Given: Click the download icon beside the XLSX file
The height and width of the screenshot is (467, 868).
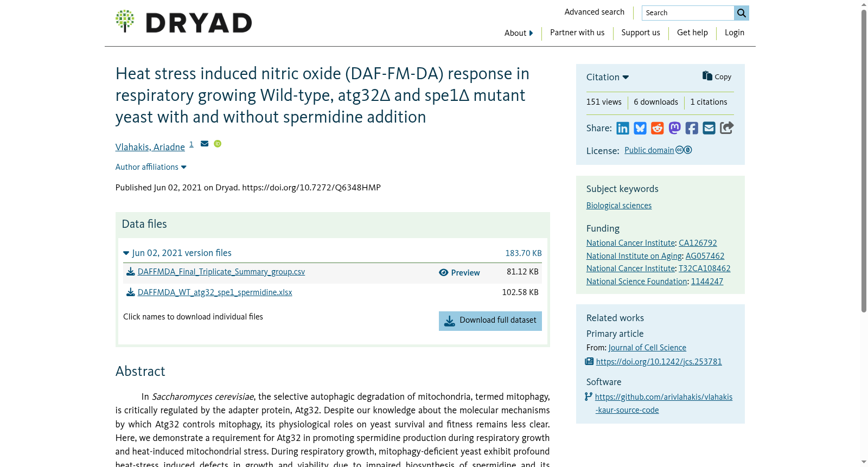Looking at the screenshot, I should click(130, 292).
